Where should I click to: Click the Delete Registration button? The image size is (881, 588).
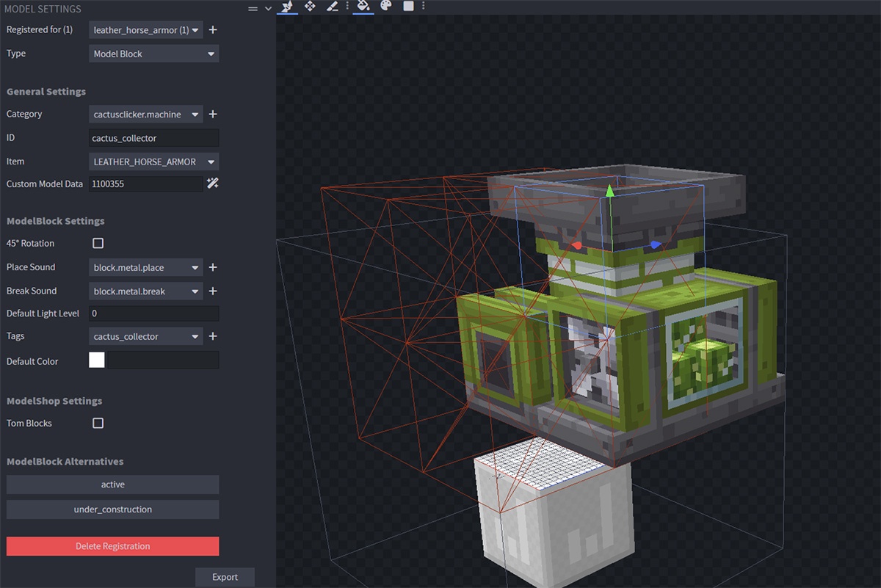pos(112,545)
